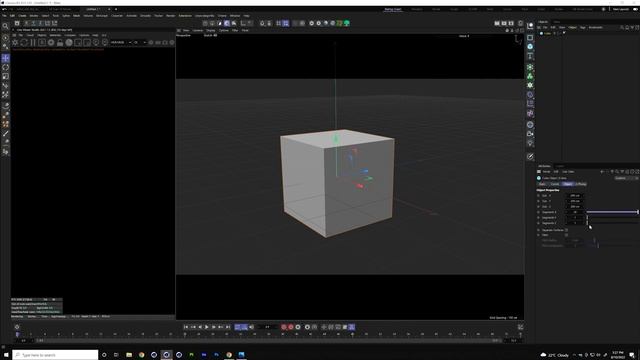
Task: Select the Move tool in left toolbar
Action: [6, 58]
